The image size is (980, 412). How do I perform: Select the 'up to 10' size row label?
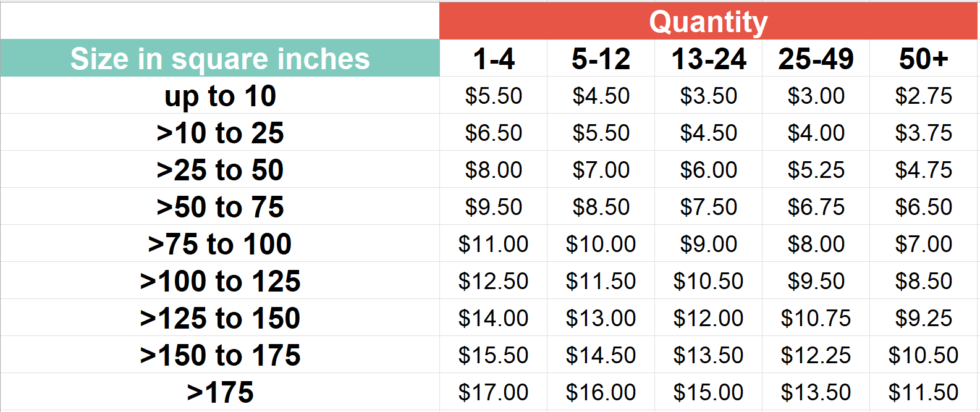pos(219,96)
